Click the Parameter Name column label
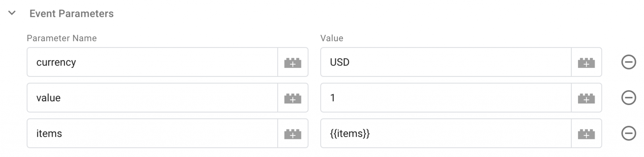This screenshot has width=644, height=157. [x=62, y=38]
